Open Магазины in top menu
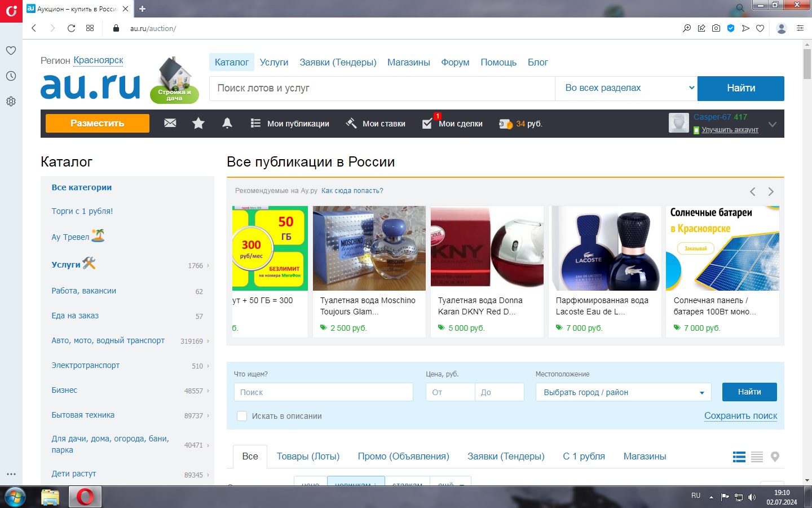Viewport: 812px width, 508px height. coord(409,62)
